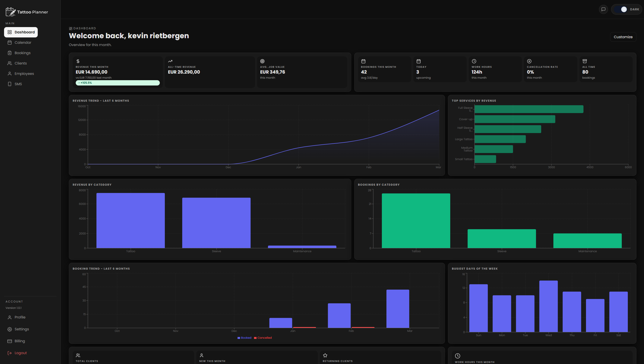
Task: Toggle the Booked series in booking trend
Action: point(244,338)
